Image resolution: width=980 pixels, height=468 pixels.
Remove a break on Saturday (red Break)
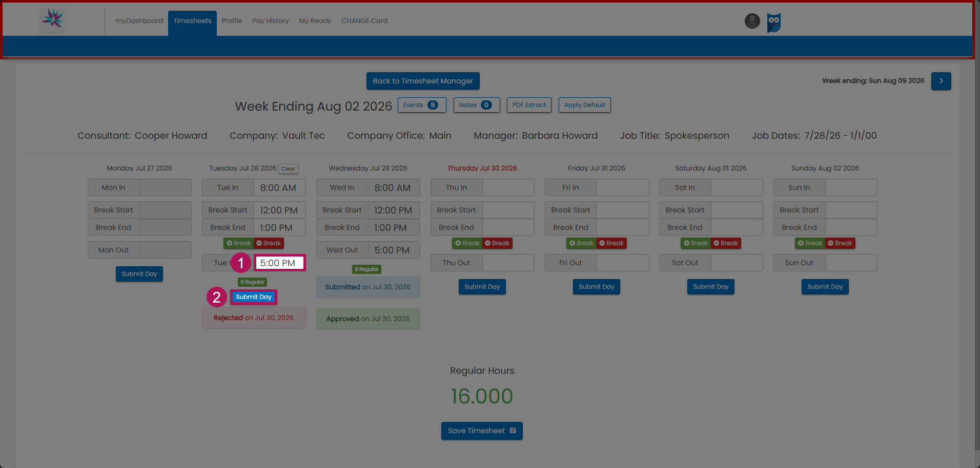(726, 243)
